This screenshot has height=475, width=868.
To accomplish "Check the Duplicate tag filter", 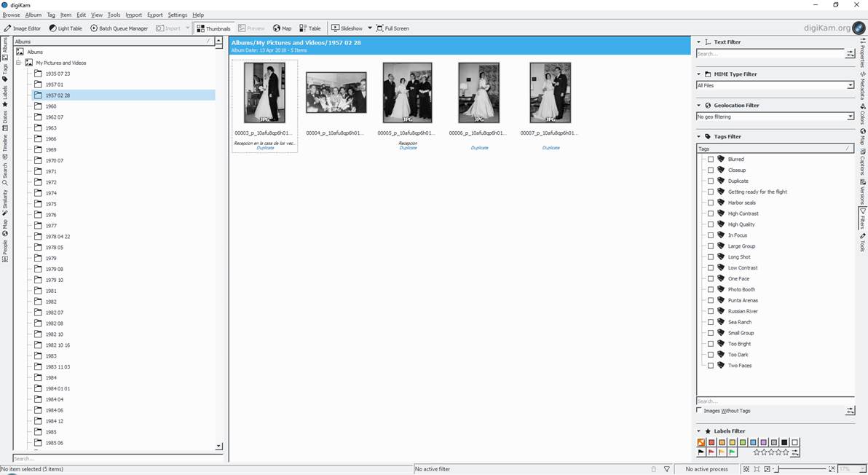I will tap(711, 181).
